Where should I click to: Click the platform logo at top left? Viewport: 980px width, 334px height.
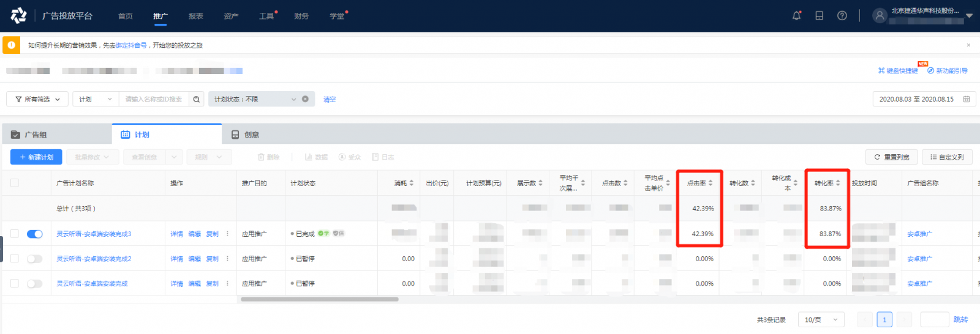tap(18, 16)
